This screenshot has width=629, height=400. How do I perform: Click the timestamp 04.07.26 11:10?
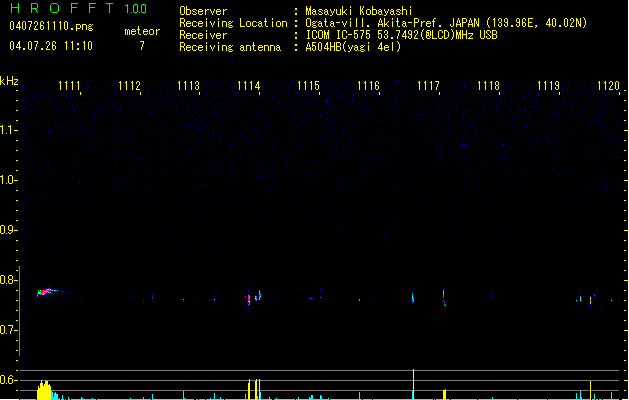pos(51,46)
